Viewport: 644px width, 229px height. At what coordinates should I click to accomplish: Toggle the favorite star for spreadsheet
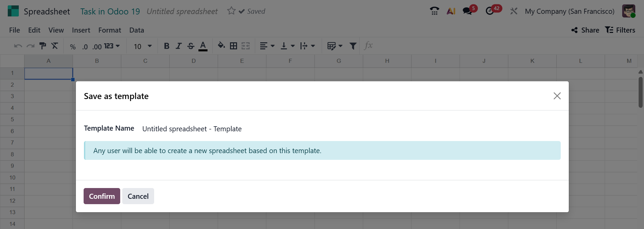click(231, 11)
